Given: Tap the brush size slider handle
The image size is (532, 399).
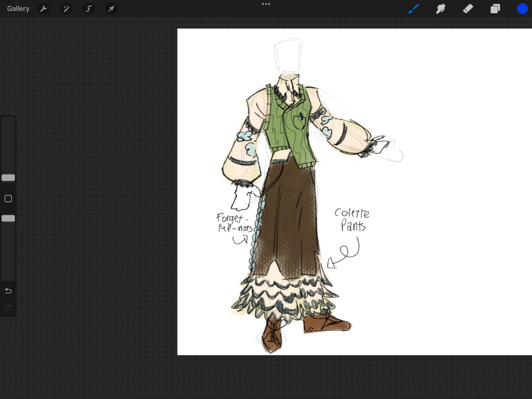Looking at the screenshot, I should [8, 177].
